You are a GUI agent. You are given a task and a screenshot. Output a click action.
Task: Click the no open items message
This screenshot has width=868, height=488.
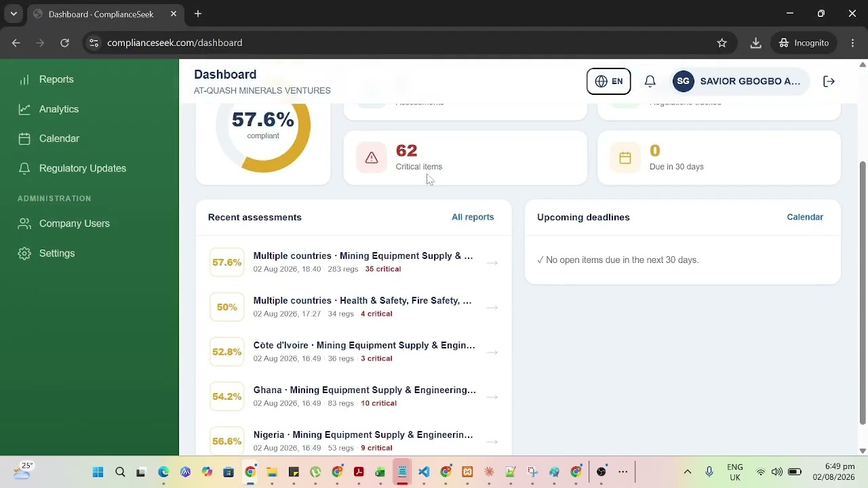click(x=618, y=260)
